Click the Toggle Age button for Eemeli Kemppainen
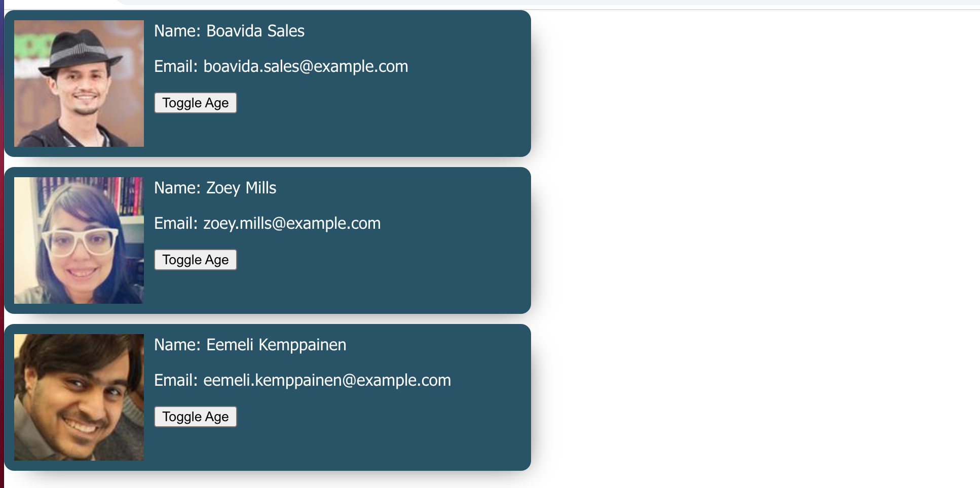Image resolution: width=980 pixels, height=488 pixels. pos(195,416)
